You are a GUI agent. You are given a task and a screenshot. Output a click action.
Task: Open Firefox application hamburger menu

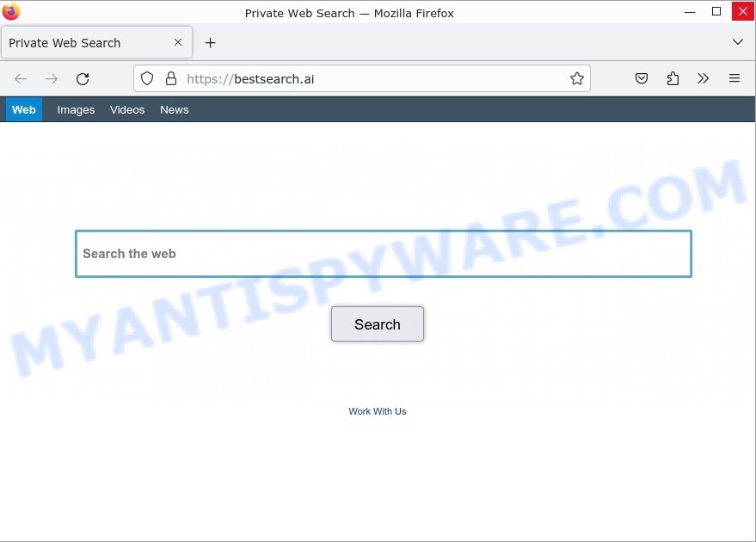pyautogui.click(x=734, y=78)
